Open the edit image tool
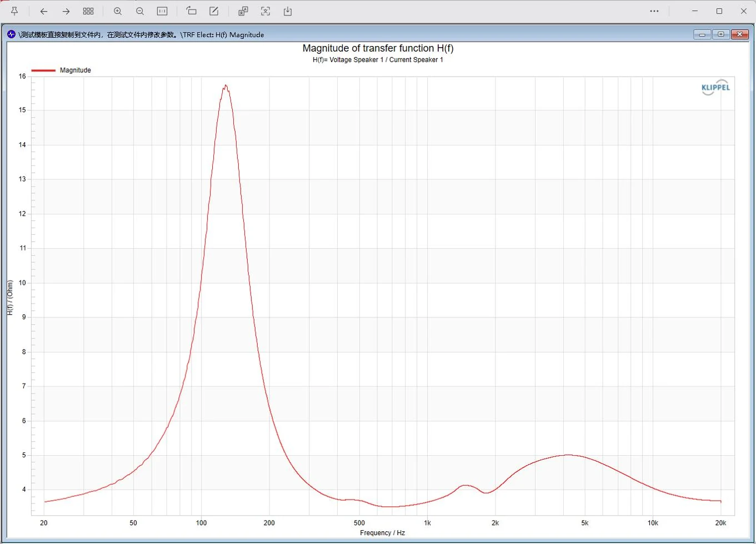The image size is (756, 544). 214,11
